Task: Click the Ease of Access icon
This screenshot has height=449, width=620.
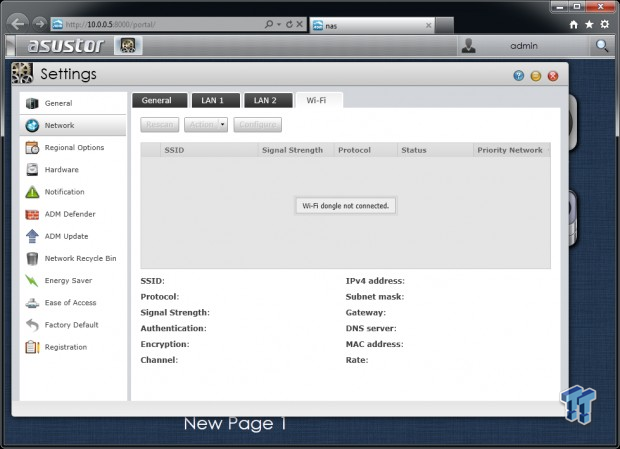Action: [x=32, y=303]
